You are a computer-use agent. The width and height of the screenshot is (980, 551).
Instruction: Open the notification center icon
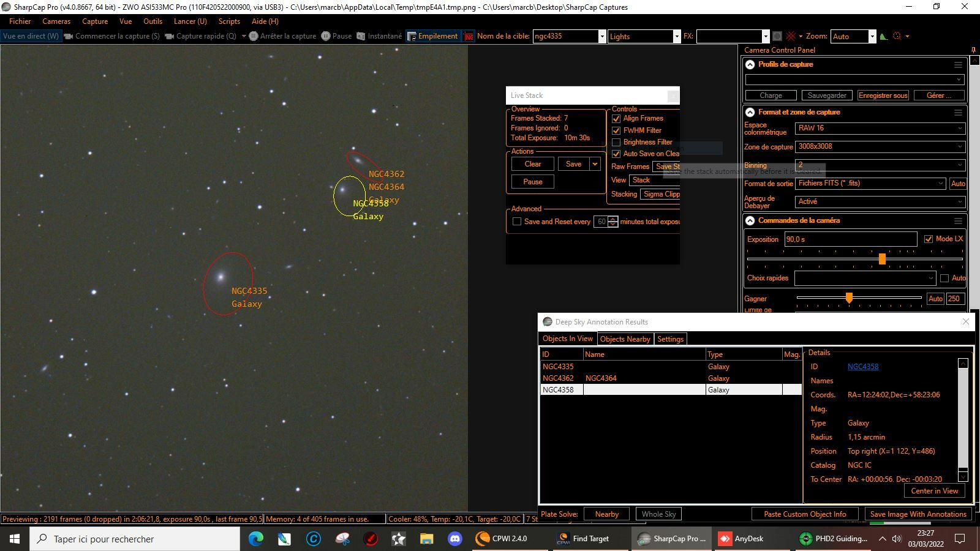point(960,539)
